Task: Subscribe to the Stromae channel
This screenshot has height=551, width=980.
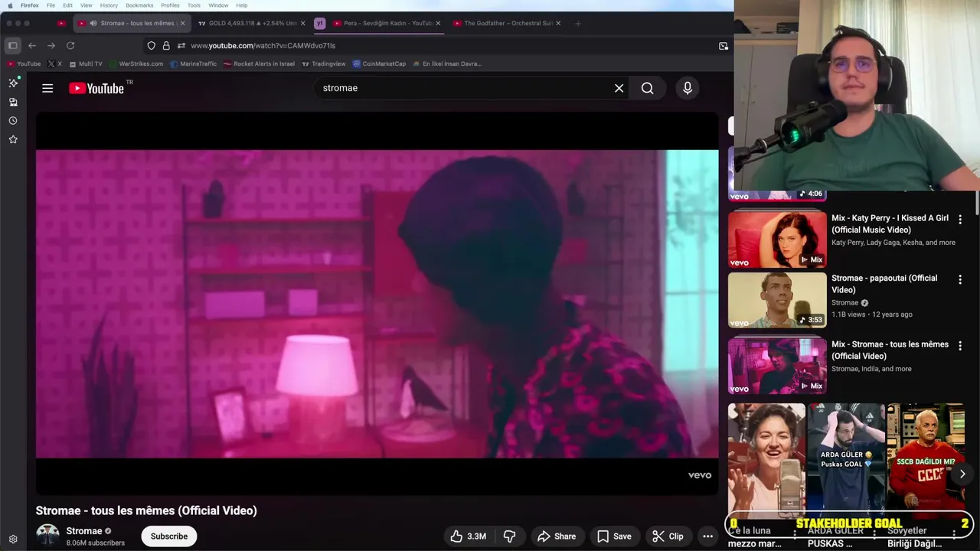Action: click(x=169, y=536)
